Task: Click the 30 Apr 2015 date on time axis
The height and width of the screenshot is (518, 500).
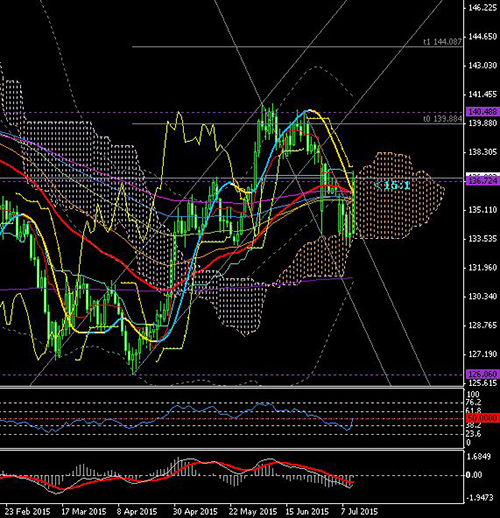Action: pyautogui.click(x=195, y=511)
